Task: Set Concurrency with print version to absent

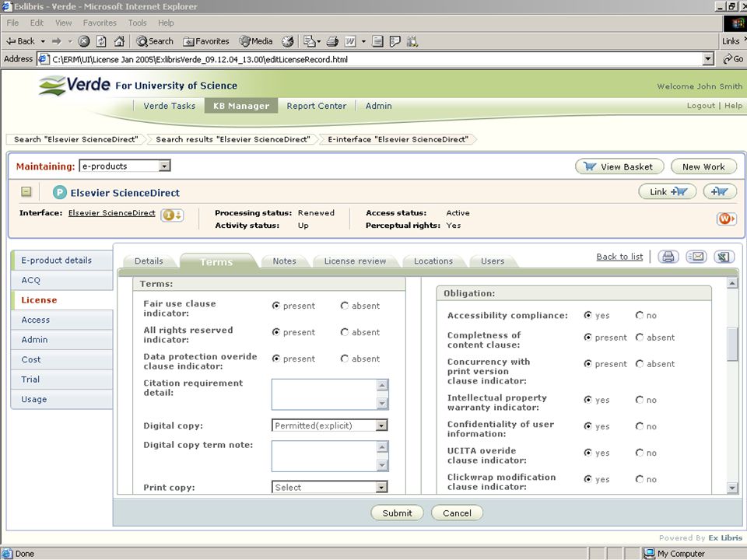Action: coord(640,364)
